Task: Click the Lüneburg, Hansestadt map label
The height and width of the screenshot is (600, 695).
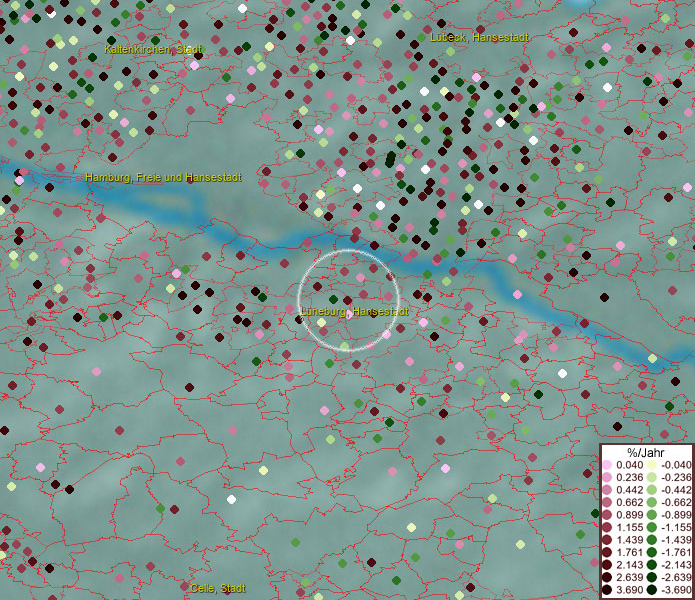Action: point(355,311)
